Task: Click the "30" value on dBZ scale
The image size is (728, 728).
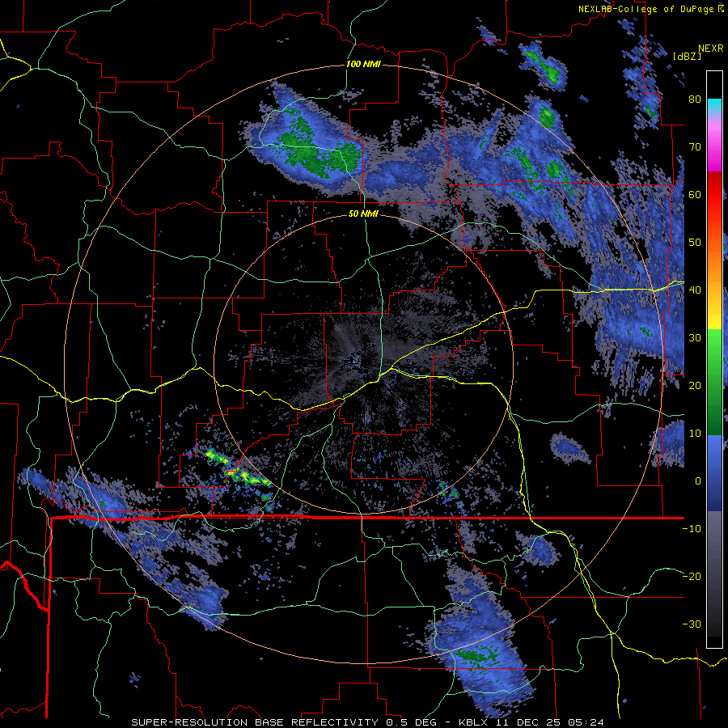Action: click(x=695, y=337)
